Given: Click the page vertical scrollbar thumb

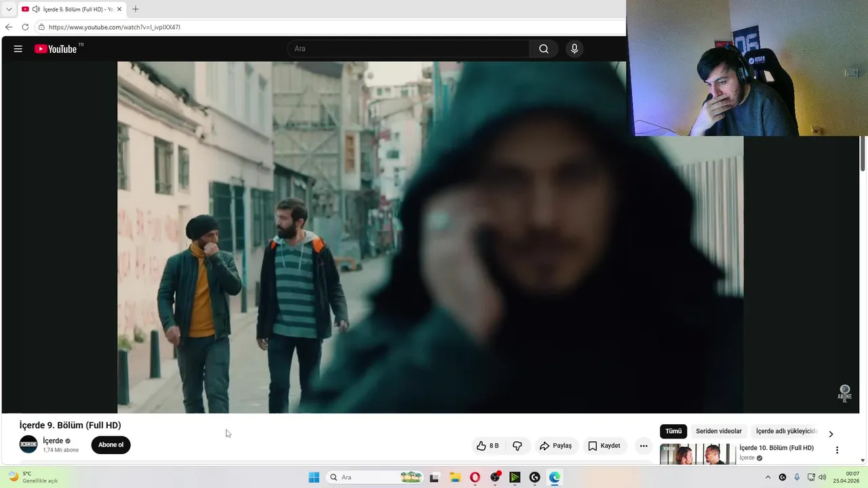Looking at the screenshot, I should click(x=863, y=153).
